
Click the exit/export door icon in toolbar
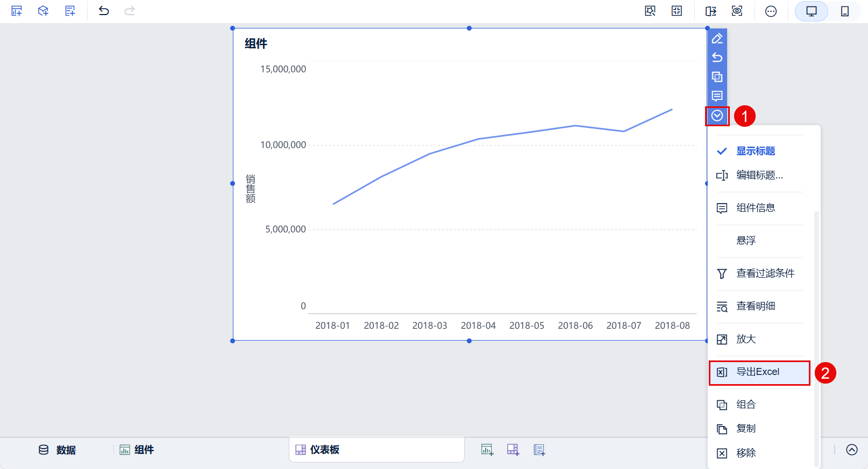coord(710,11)
